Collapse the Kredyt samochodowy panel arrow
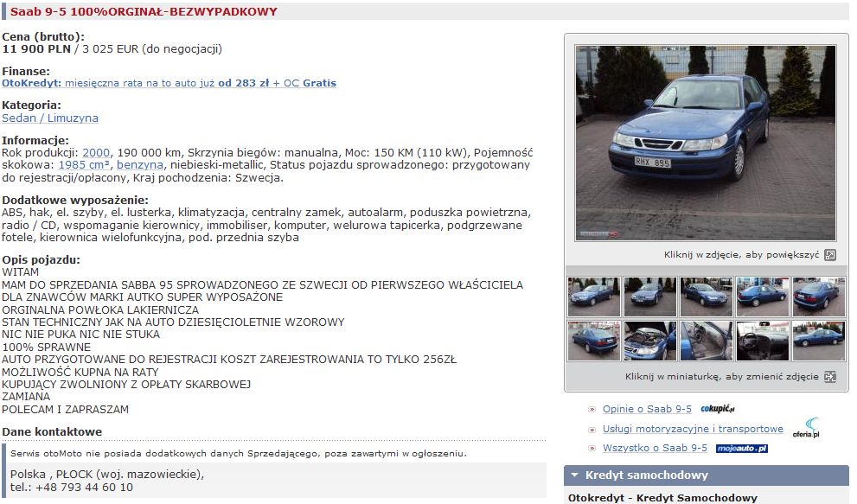 point(574,475)
